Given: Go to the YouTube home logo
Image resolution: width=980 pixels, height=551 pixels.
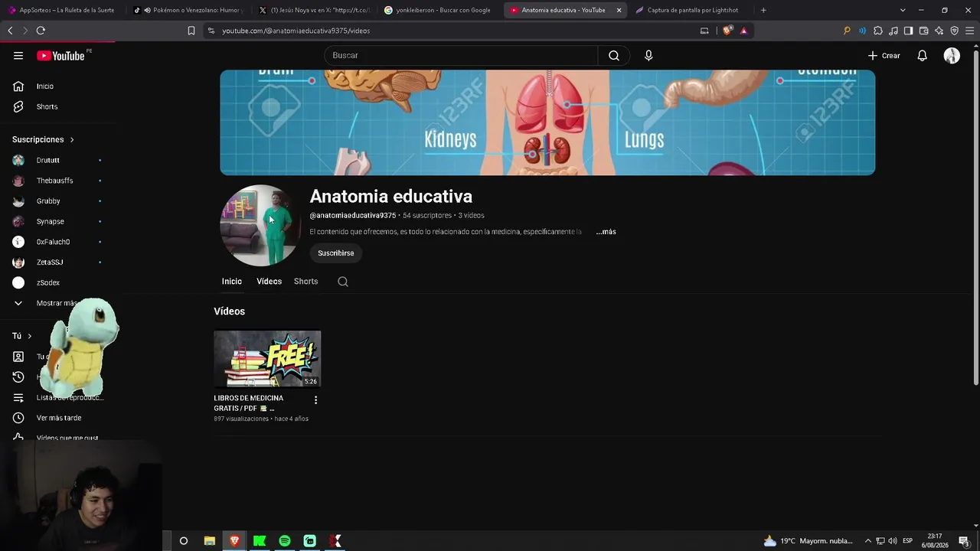Looking at the screenshot, I should [61, 56].
